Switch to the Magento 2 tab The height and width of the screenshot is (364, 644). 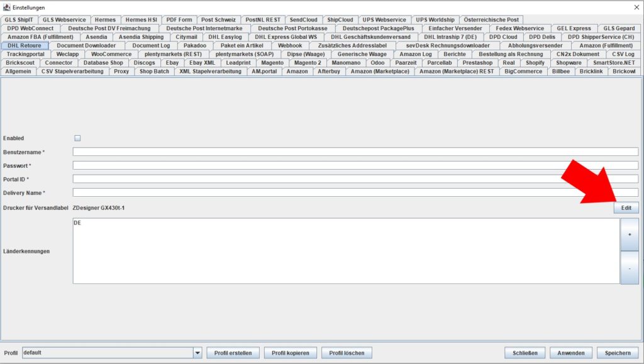(308, 63)
